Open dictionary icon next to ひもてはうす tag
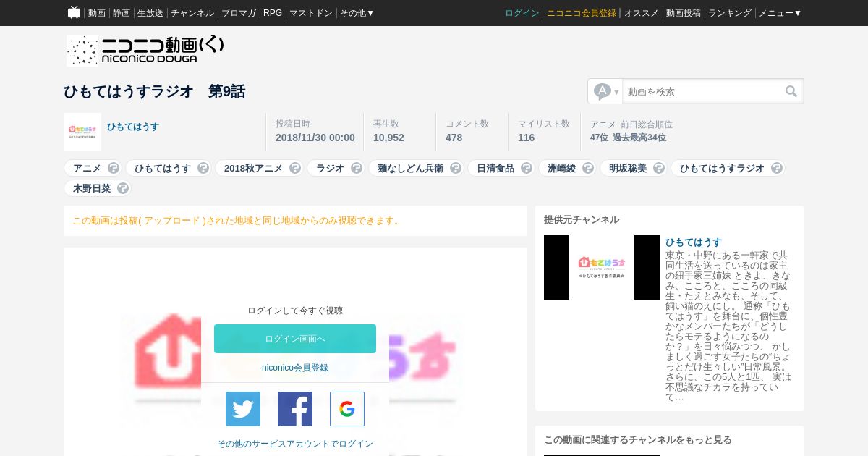 (203, 168)
